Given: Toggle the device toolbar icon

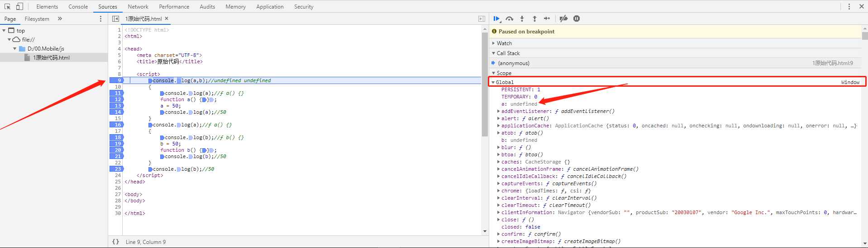Looking at the screenshot, I should point(19,6).
